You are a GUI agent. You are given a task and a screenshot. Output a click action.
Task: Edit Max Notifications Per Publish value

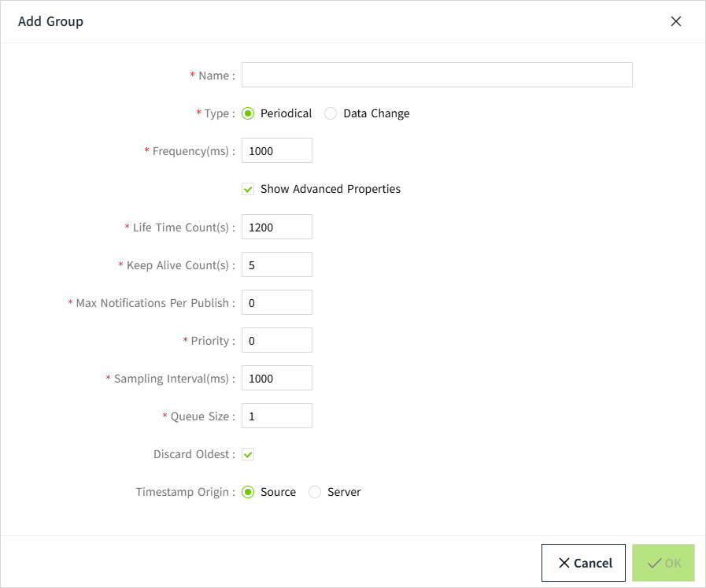(x=276, y=302)
